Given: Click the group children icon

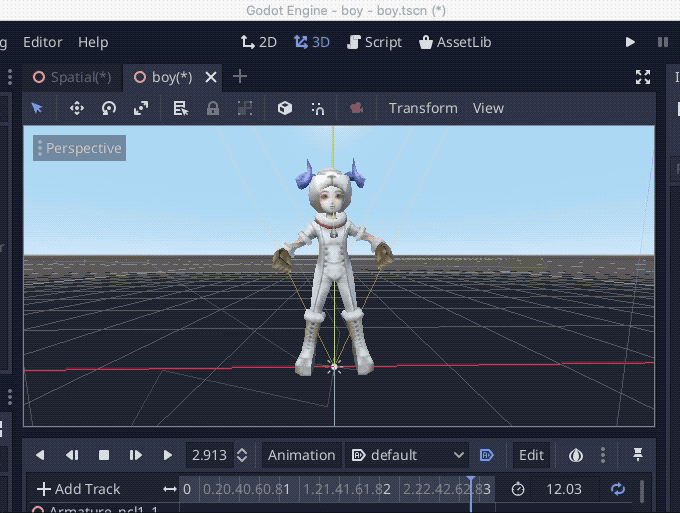Looking at the screenshot, I should 245,108.
